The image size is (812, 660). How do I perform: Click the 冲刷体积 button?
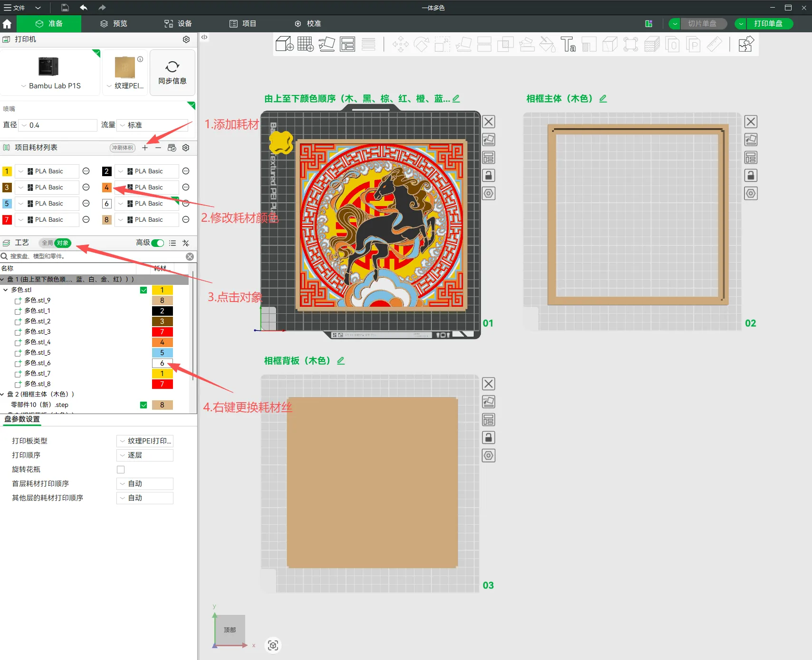(123, 148)
